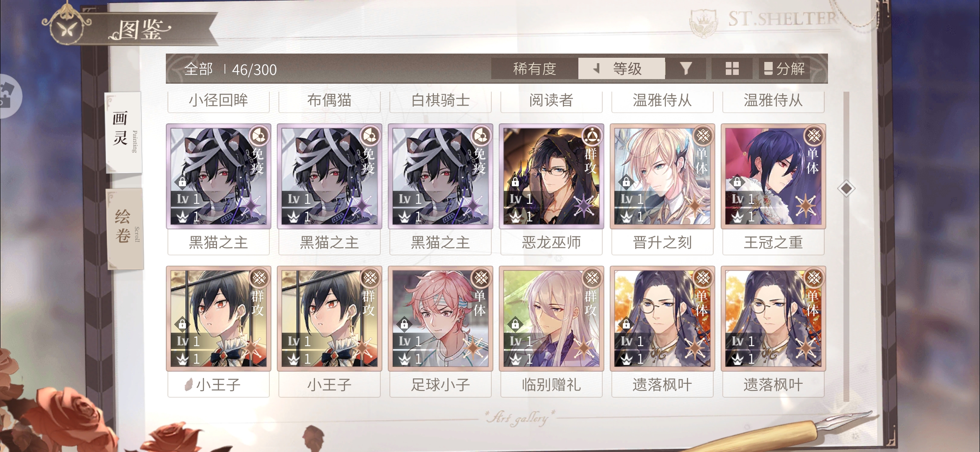Toggle lock icon on 恶龙巫师 card
This screenshot has height=452, width=980.
(515, 182)
